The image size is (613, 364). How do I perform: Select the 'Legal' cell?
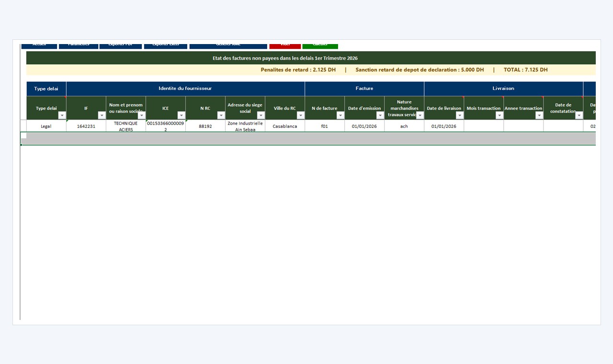tap(46, 126)
